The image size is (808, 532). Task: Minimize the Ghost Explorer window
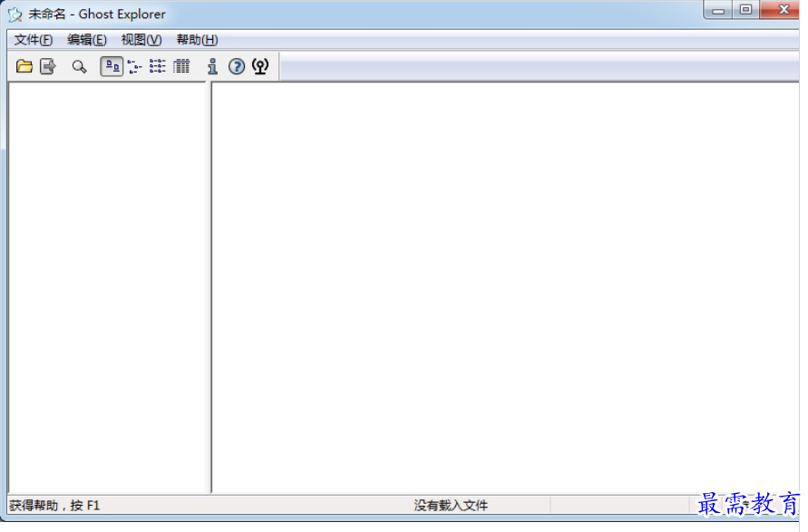718,10
